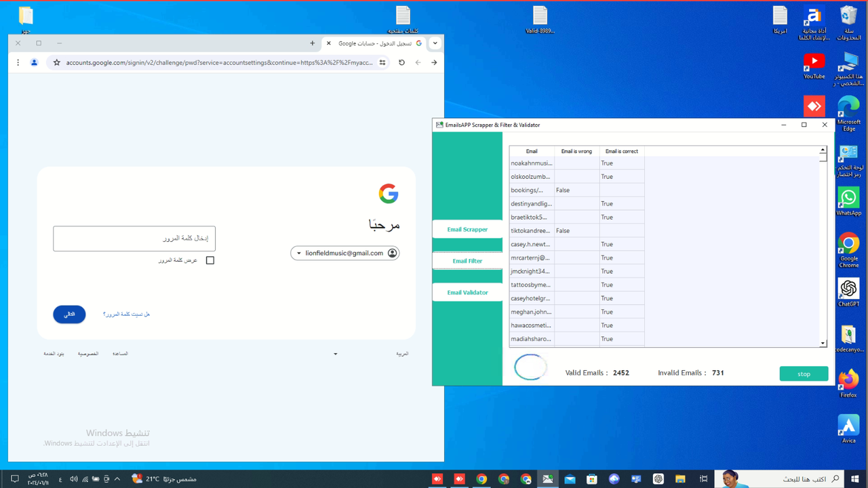Open codecanyon file on desktop
Viewport: 868px width, 488px height.
point(849,339)
